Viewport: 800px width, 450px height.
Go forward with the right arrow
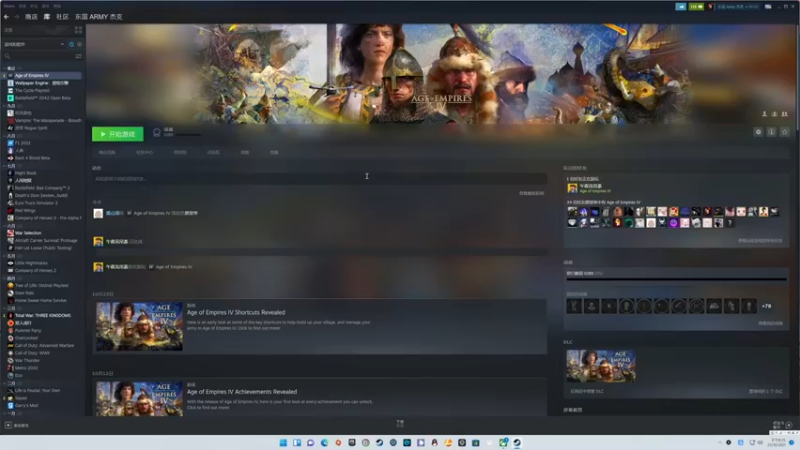click(x=16, y=17)
